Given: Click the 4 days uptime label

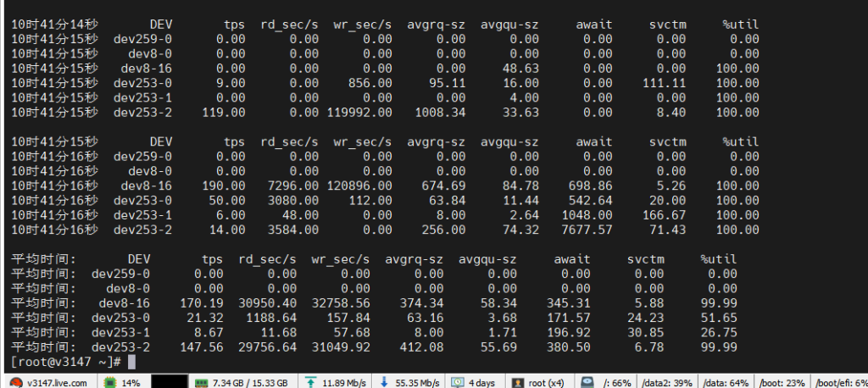Looking at the screenshot, I should tap(483, 383).
